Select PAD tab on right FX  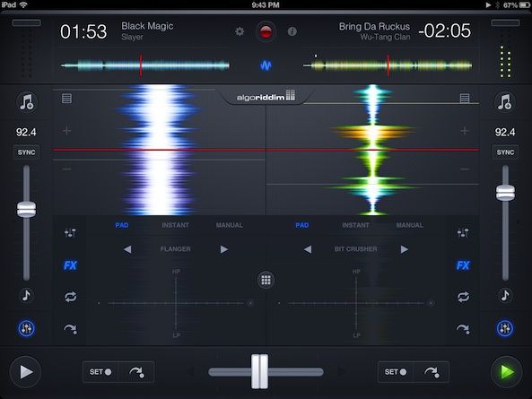coord(302,225)
